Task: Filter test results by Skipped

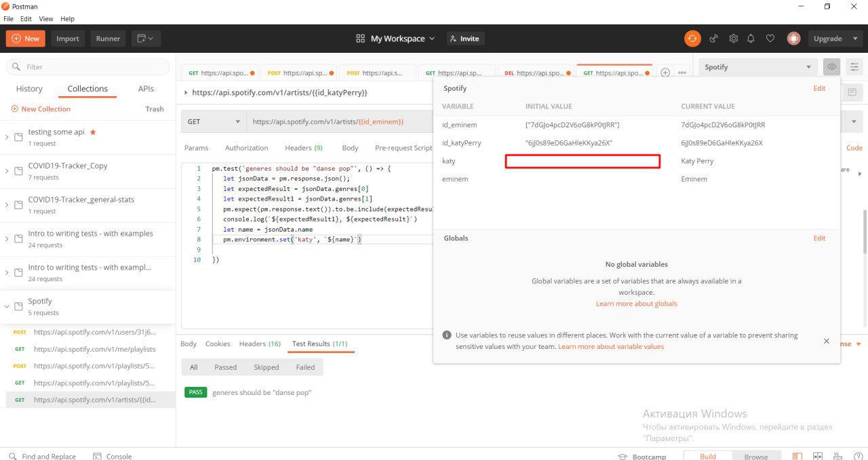Action: click(267, 367)
